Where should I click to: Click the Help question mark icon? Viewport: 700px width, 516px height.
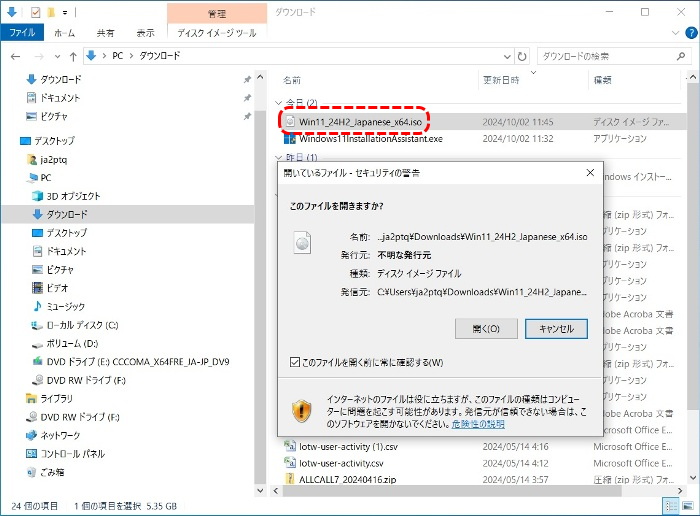(691, 33)
